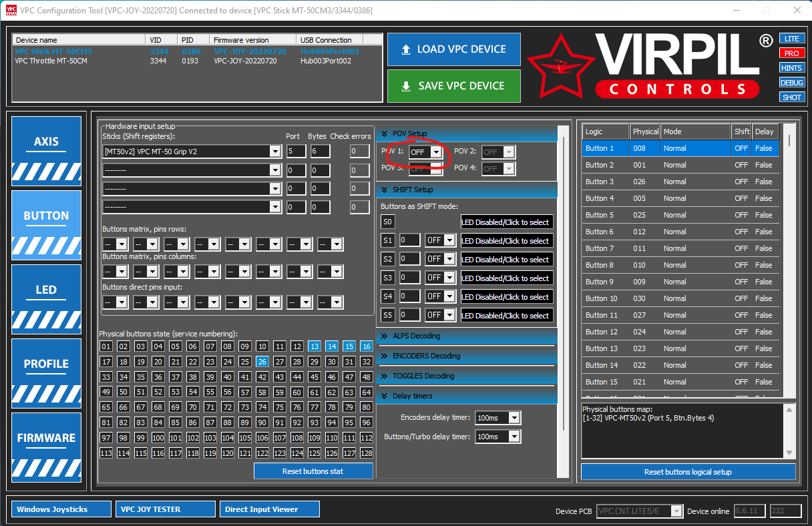
Task: Save the VPC device
Action: tap(454, 86)
